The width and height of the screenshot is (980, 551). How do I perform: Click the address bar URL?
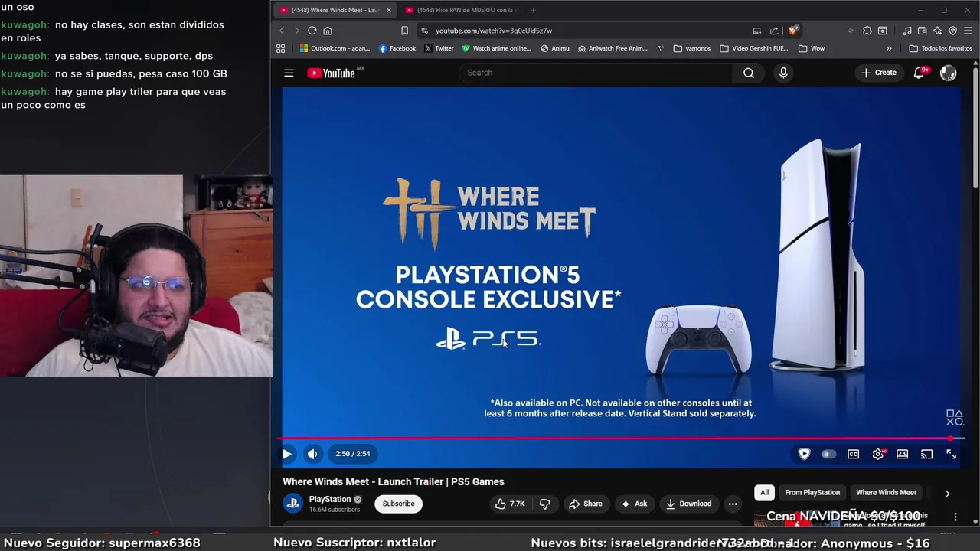tap(494, 31)
